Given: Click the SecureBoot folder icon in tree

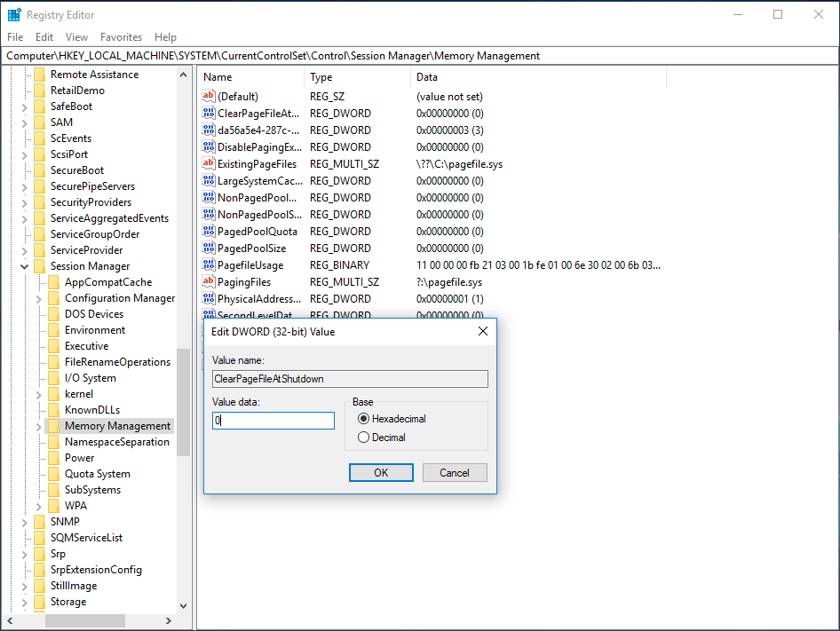Looking at the screenshot, I should point(39,170).
